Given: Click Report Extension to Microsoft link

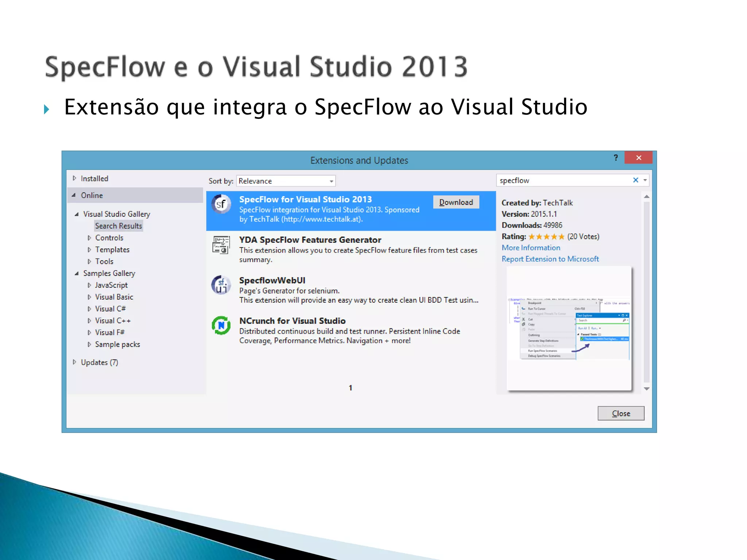Looking at the screenshot, I should coord(550,259).
